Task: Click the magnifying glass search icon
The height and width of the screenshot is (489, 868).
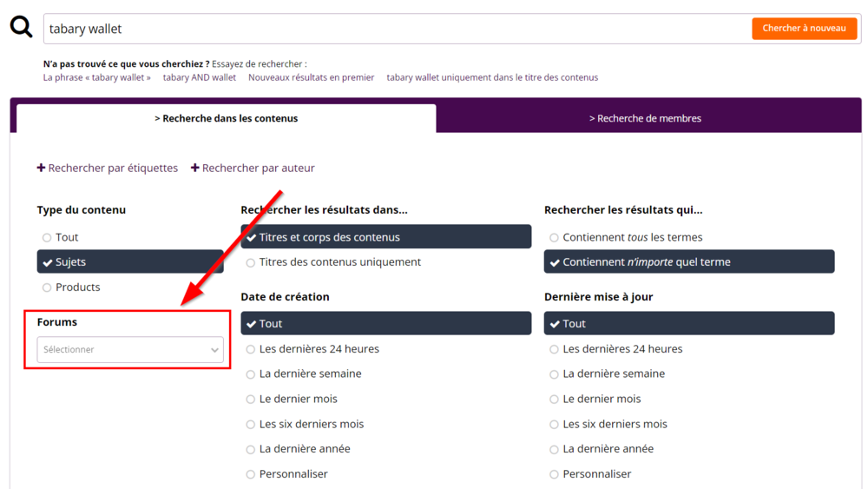Action: tap(21, 28)
